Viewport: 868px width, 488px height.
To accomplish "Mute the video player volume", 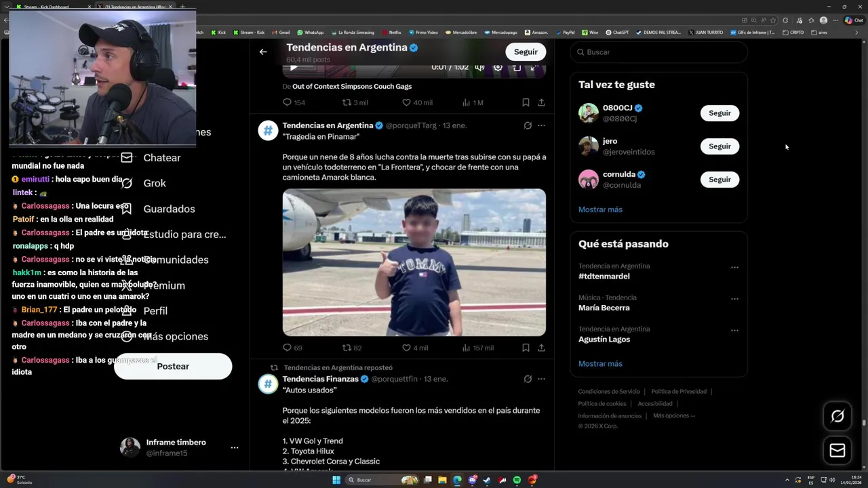I will [479, 67].
